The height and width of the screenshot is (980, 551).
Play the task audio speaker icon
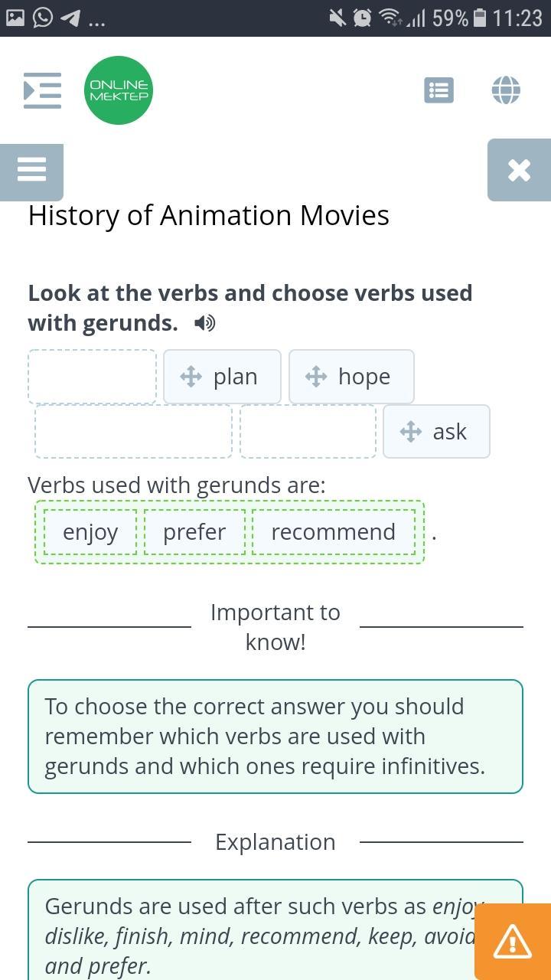click(204, 324)
